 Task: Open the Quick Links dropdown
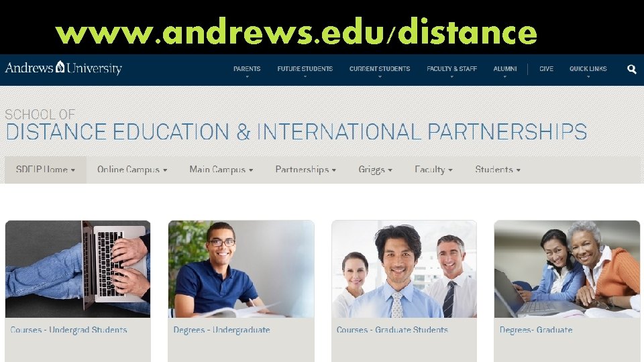click(x=588, y=69)
